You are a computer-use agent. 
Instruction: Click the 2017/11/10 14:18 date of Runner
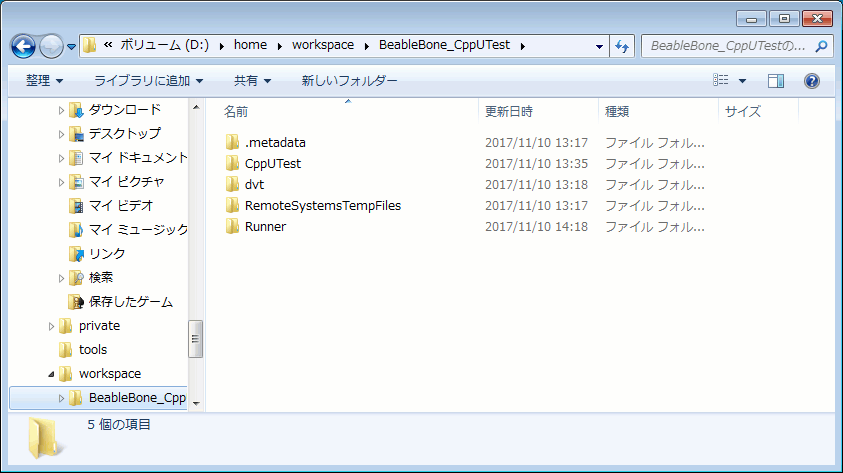(537, 226)
